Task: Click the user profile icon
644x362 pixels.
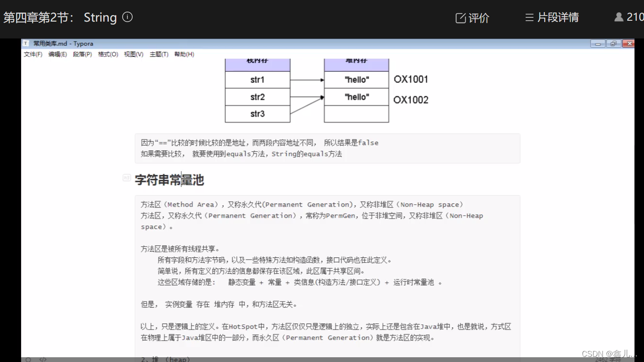Action: tap(619, 17)
